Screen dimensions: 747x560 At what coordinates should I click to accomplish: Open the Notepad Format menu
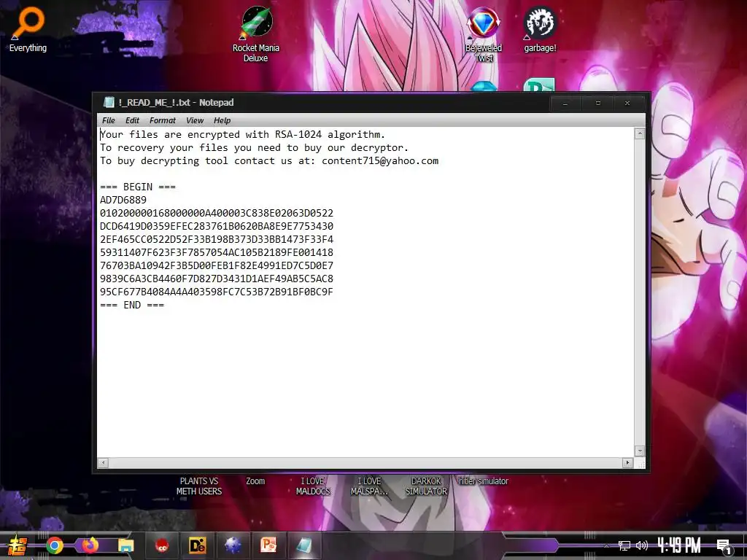coord(163,120)
